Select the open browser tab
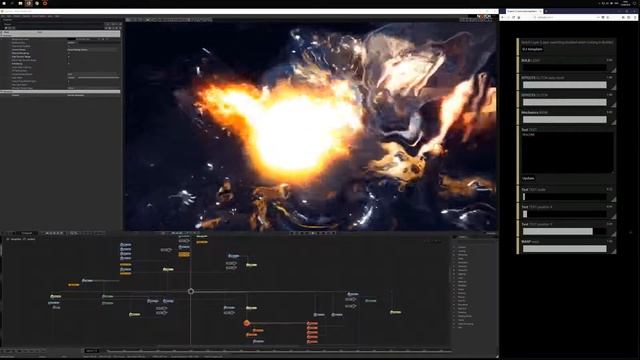Viewport: 640px width, 360px height. (x=524, y=11)
